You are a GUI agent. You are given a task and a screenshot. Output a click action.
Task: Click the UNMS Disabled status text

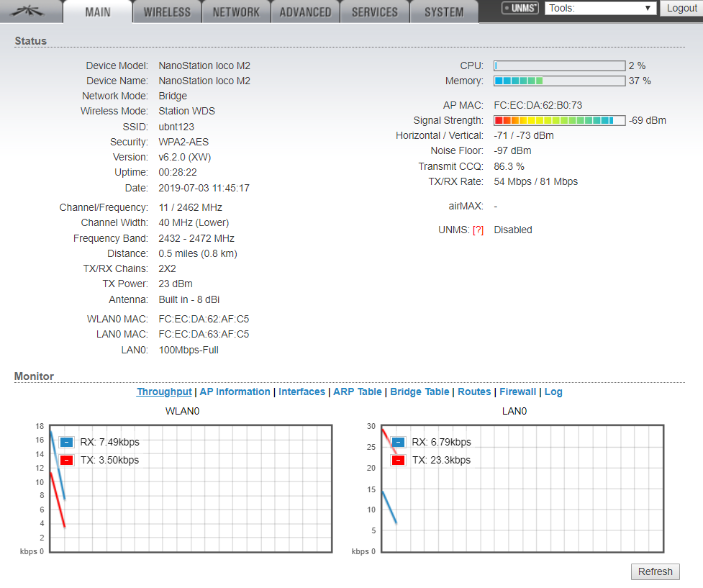click(x=513, y=230)
